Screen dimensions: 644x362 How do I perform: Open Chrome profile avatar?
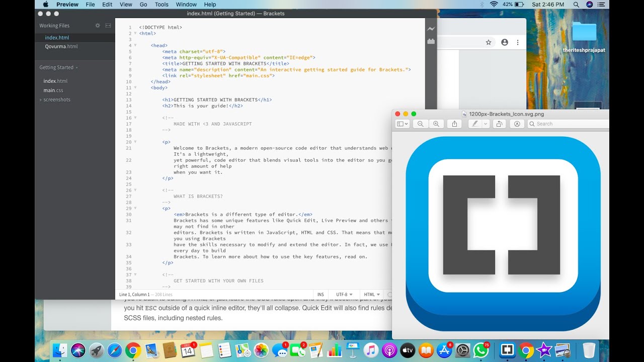coord(504,43)
